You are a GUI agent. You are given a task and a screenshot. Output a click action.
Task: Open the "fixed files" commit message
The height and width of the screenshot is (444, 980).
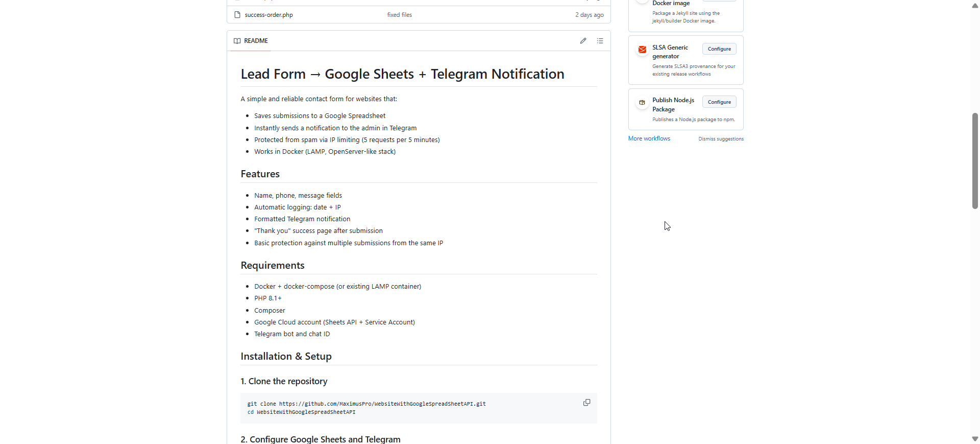(x=399, y=15)
